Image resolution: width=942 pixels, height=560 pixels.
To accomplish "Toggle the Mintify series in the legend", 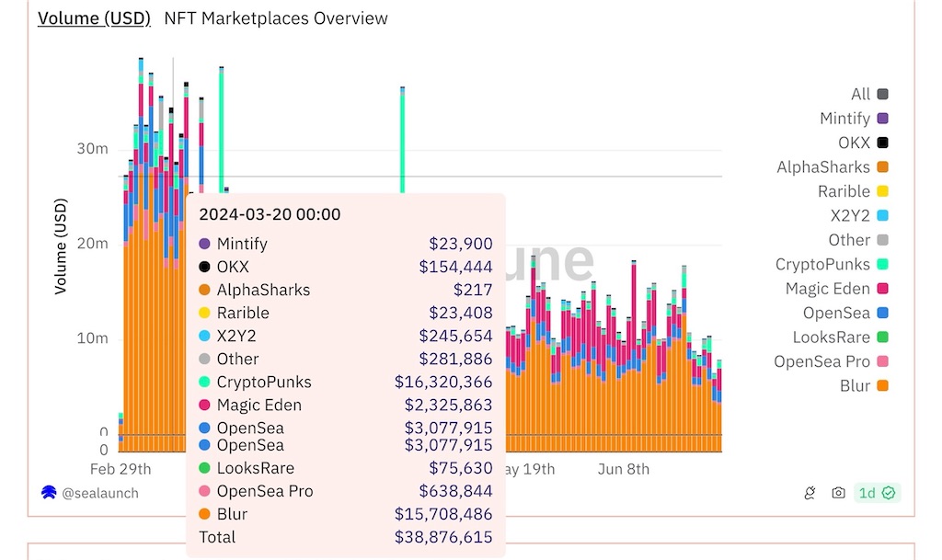I will pos(854,119).
